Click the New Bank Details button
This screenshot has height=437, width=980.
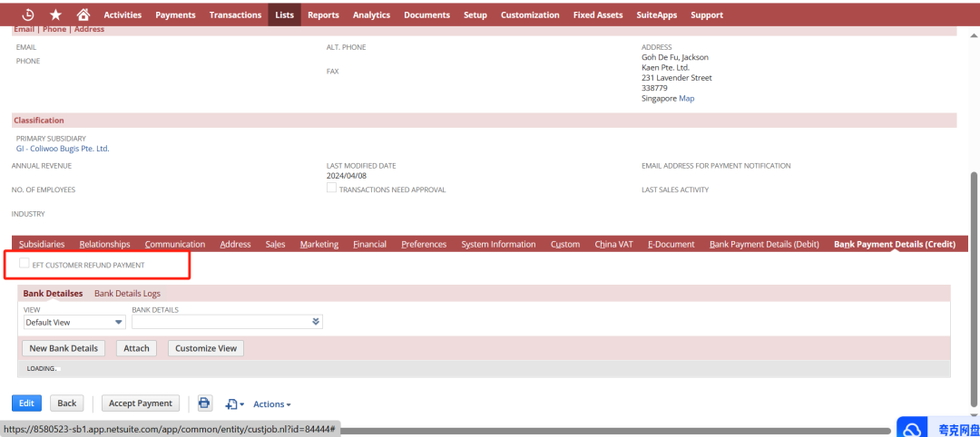tap(64, 348)
